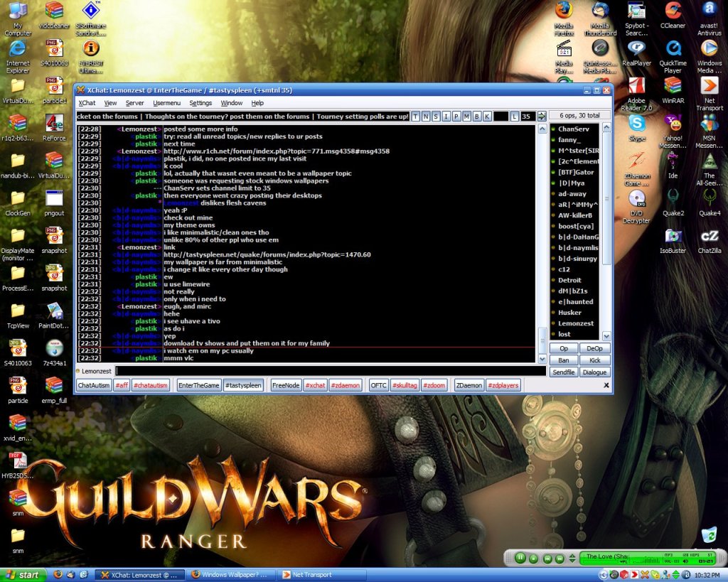Toggle the M (moderated) channel mode
728x582 pixels.
click(466, 117)
